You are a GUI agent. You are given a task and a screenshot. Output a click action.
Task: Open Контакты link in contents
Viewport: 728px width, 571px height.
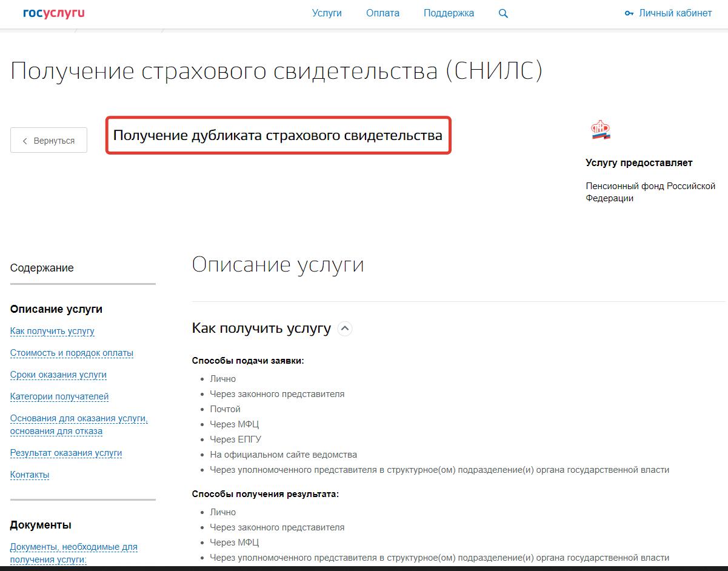(30, 475)
